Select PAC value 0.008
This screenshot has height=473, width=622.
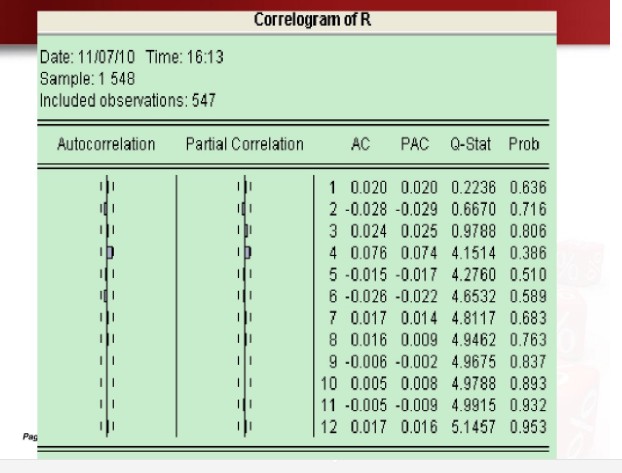click(419, 383)
